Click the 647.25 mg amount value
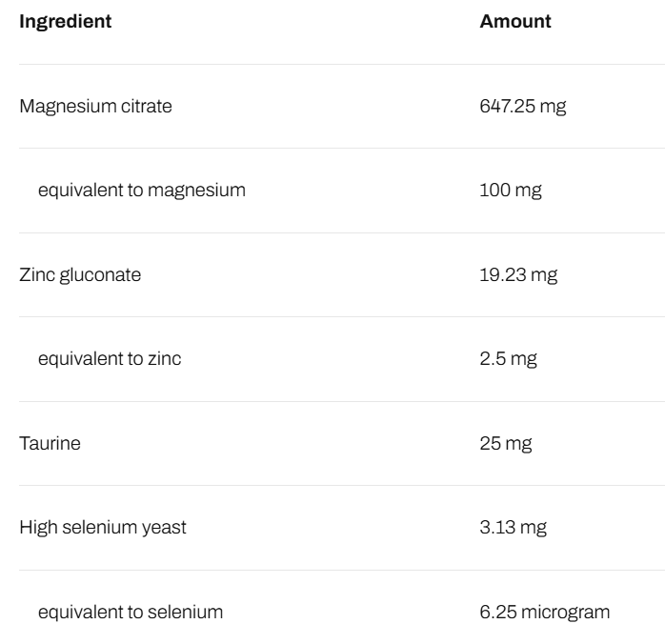This screenshot has height=644, width=665. click(523, 107)
